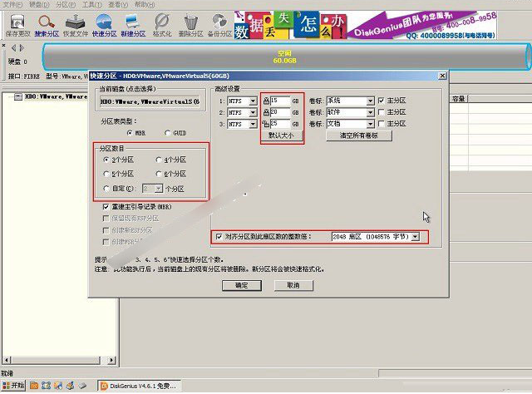
Task: Click the gray drive icon in the taskbar
Action: (x=82, y=386)
